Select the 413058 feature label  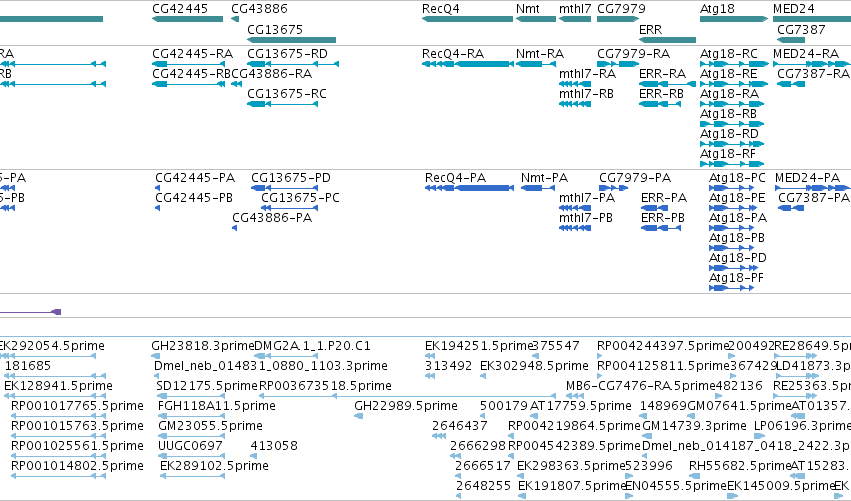274,446
